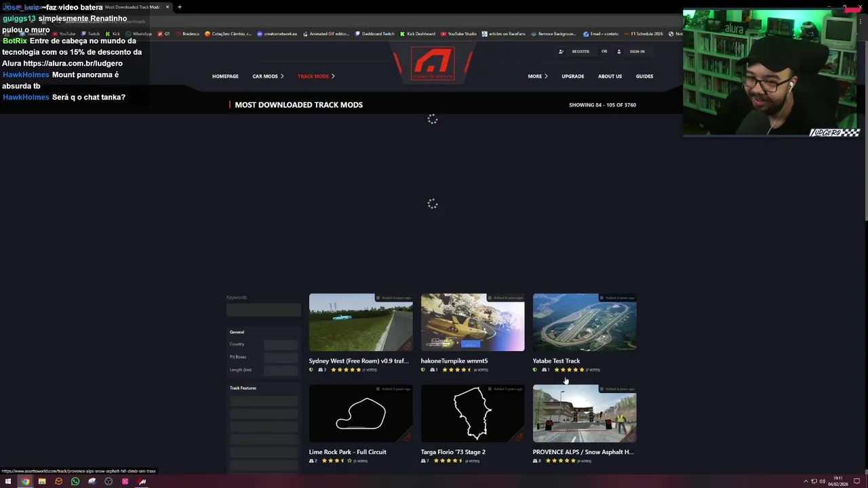Open the UPGRADE page
The height and width of the screenshot is (488, 868).
pyautogui.click(x=573, y=77)
